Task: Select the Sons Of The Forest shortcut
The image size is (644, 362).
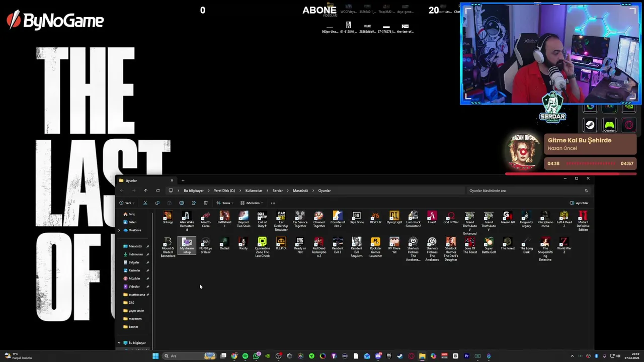Action: [x=470, y=245]
